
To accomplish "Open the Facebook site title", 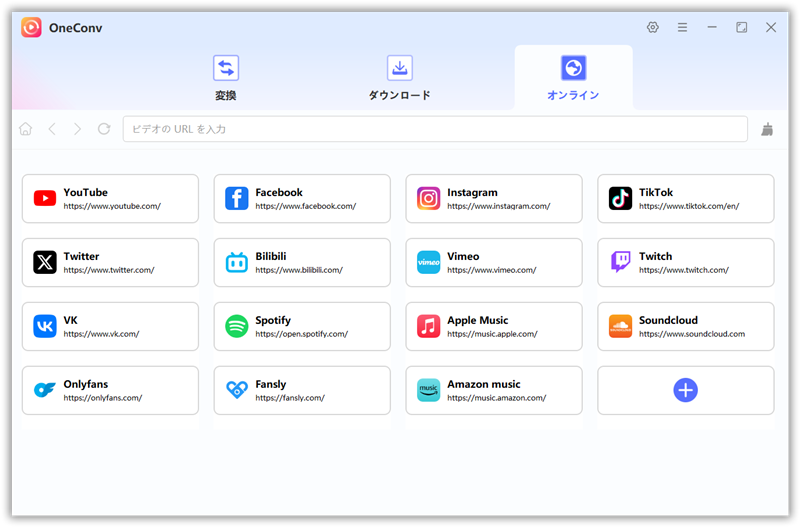I will point(279,192).
